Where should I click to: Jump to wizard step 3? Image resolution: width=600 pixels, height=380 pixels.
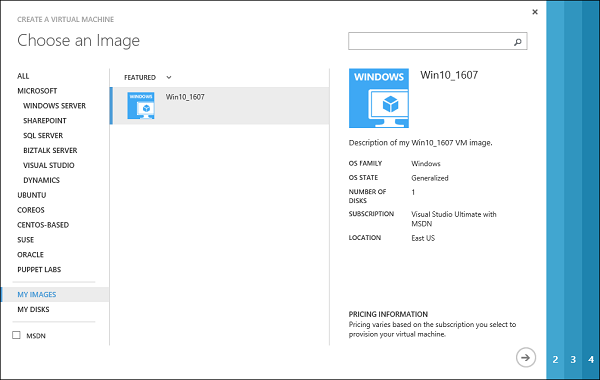573,359
